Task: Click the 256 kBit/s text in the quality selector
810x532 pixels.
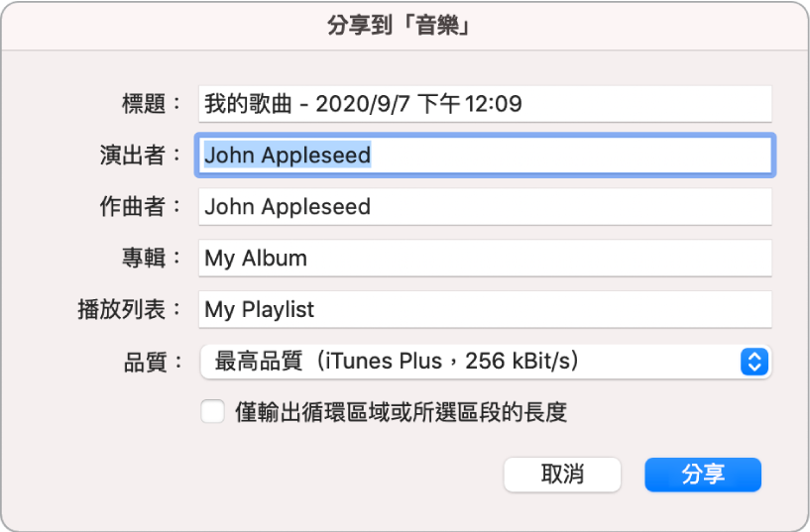Action: (521, 362)
